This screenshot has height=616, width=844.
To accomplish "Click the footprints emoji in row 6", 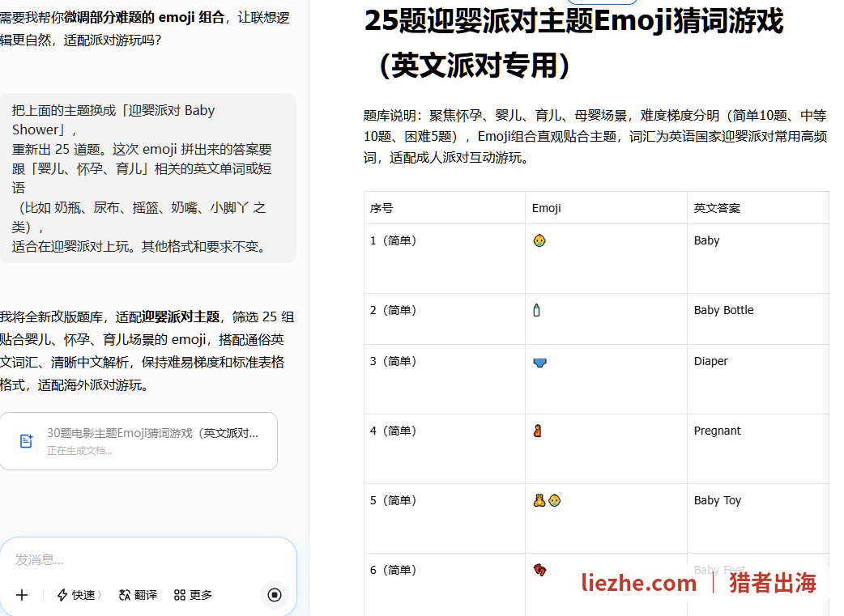I will (540, 570).
